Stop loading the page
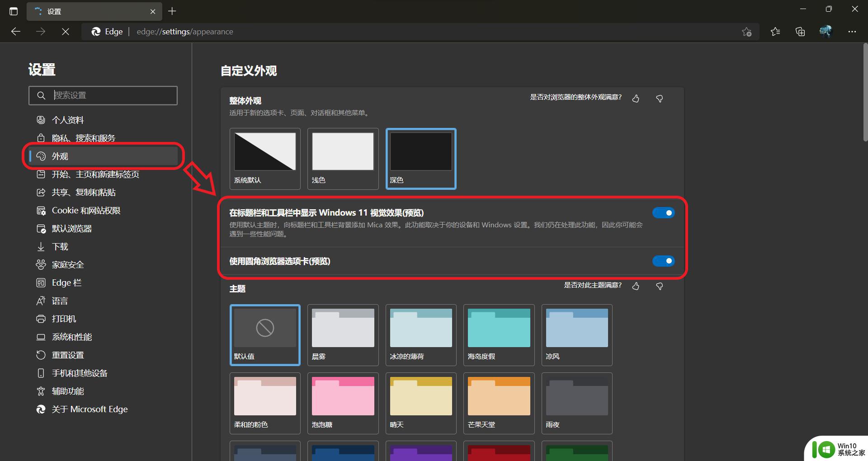Image resolution: width=868 pixels, height=461 pixels. click(x=65, y=32)
